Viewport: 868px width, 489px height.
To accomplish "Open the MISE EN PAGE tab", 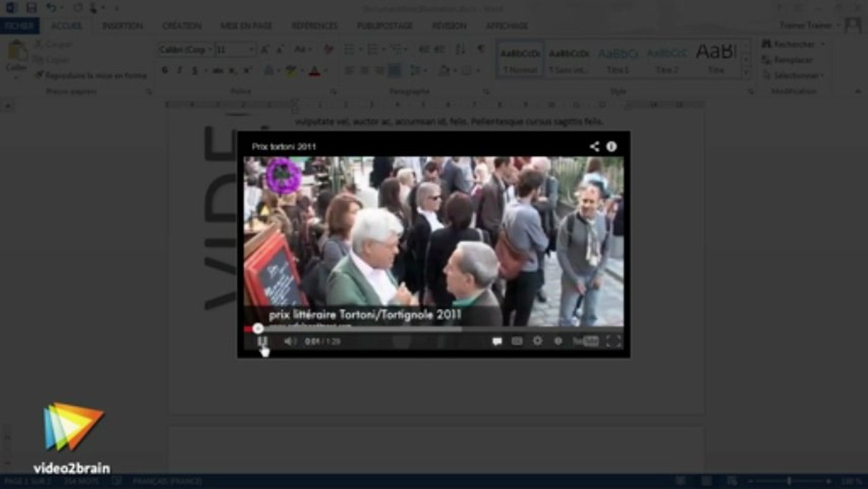I will tap(246, 26).
